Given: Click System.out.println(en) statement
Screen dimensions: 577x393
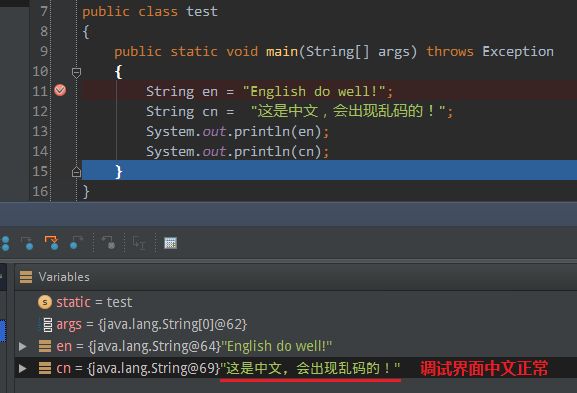Looking at the screenshot, I should coord(237,131).
